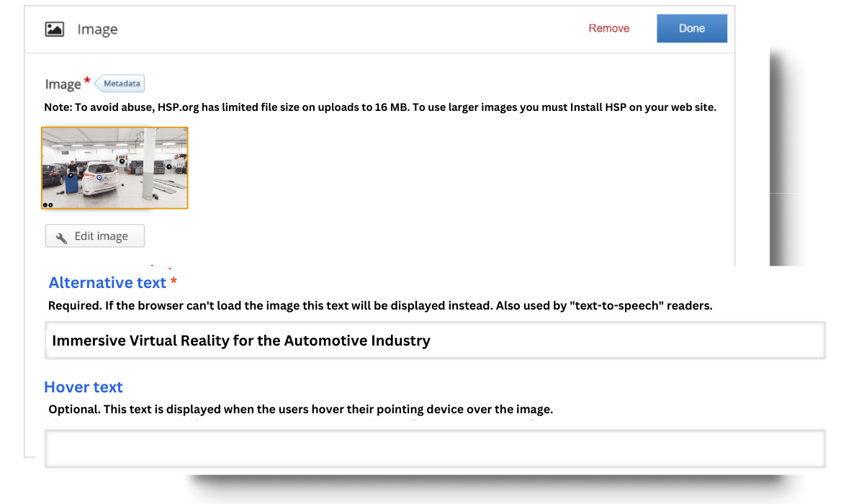Click the Image header title
The width and height of the screenshot is (864, 504).
97,29
